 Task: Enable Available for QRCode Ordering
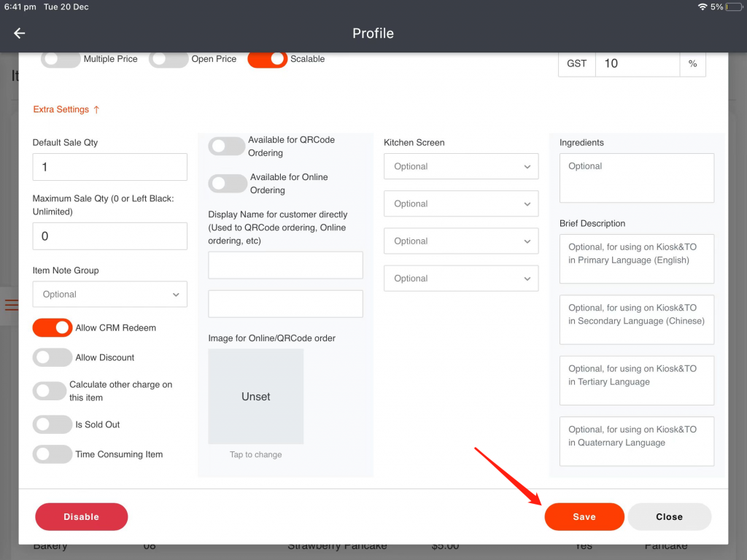point(226,147)
